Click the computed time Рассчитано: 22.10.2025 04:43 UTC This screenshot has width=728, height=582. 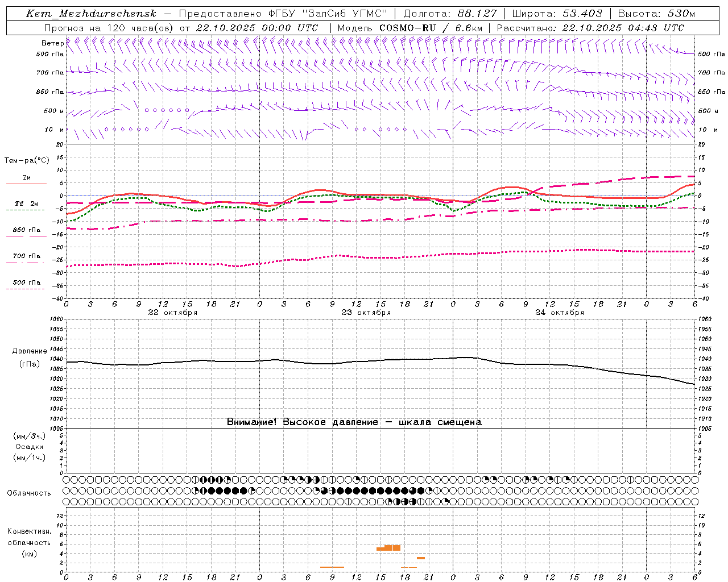590,28
